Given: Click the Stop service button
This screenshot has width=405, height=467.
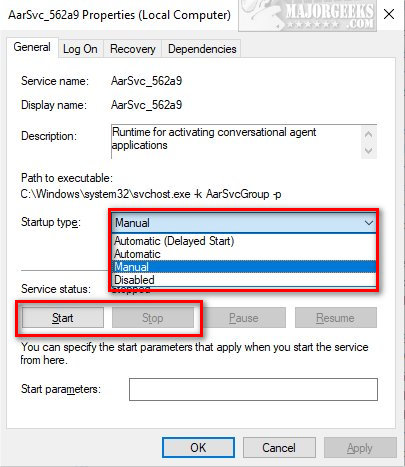Looking at the screenshot, I should click(x=153, y=318).
